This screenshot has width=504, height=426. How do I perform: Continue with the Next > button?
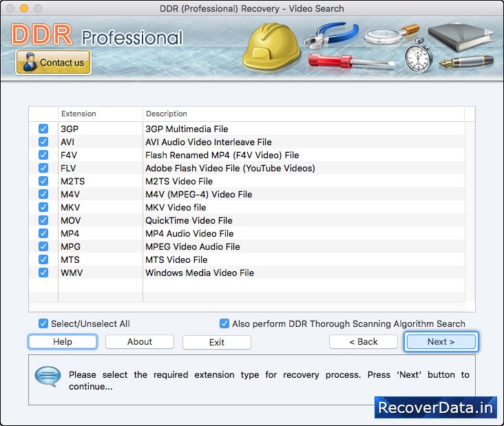(441, 341)
